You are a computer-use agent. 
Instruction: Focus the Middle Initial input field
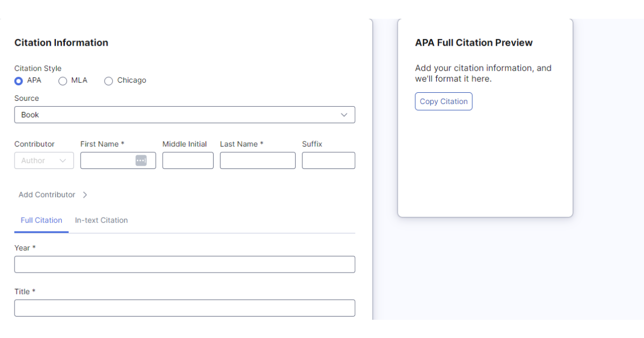(x=188, y=160)
